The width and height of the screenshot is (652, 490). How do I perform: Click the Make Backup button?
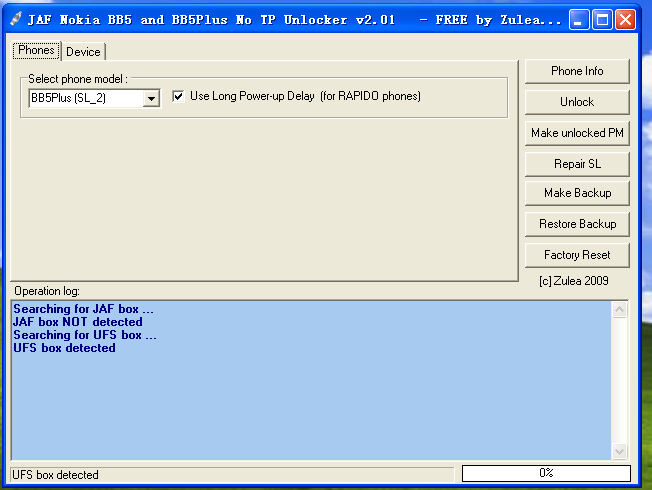tap(577, 193)
